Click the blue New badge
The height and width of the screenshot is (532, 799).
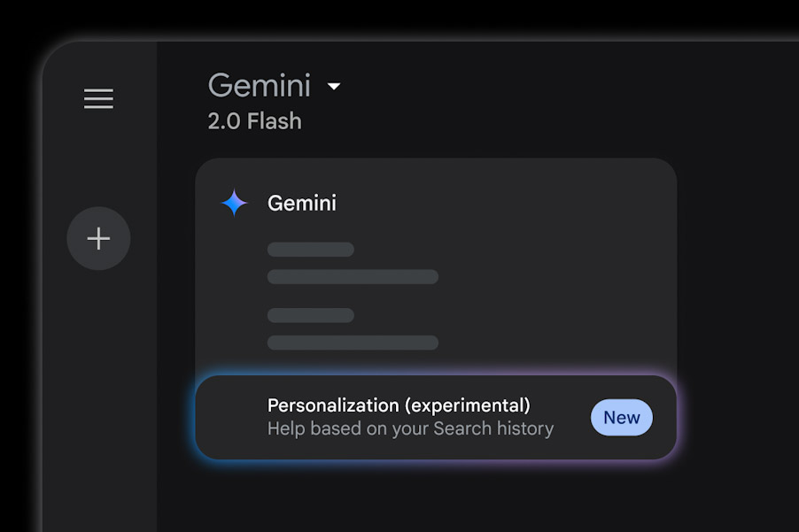click(622, 418)
